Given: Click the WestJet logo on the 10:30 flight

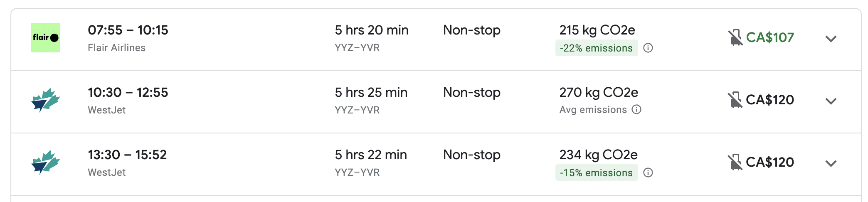Looking at the screenshot, I should (46, 100).
